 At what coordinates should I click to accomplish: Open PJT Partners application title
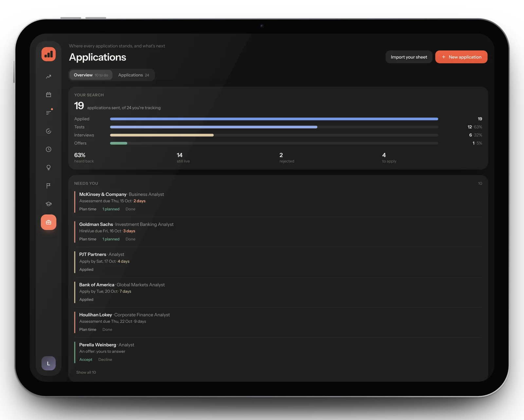(93, 254)
